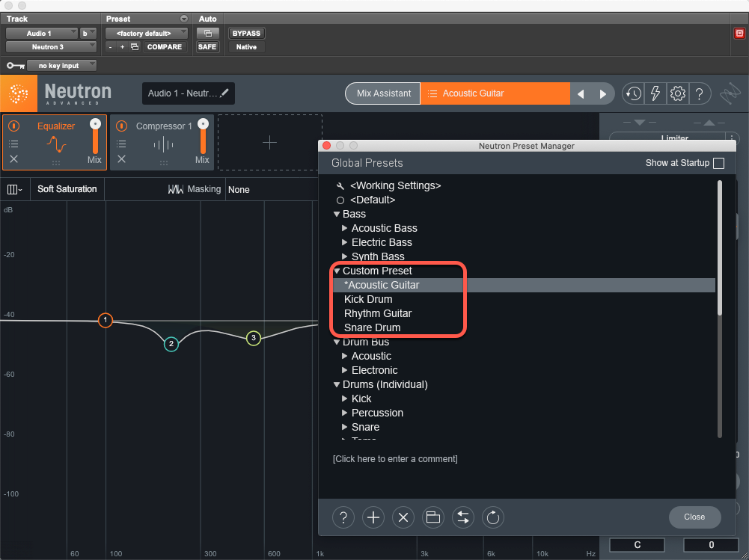749x560 pixels.
Task: Open Neutron help question mark icon
Action: click(700, 93)
